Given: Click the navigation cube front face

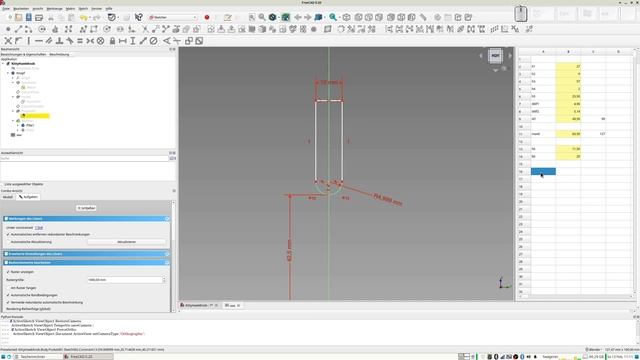Looking at the screenshot, I should 495,56.
